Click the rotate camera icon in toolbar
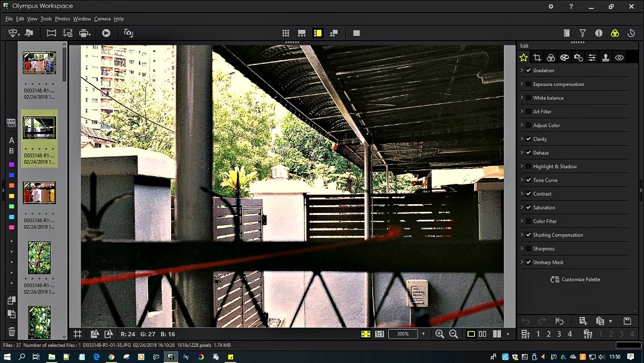 pyautogui.click(x=129, y=33)
